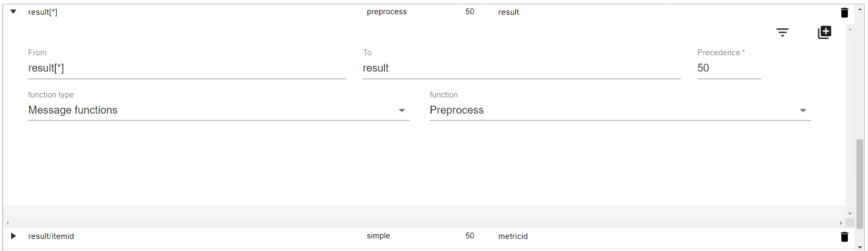Expand the result/itemid mapping row
This screenshot has width=868, height=251.
tap(13, 236)
